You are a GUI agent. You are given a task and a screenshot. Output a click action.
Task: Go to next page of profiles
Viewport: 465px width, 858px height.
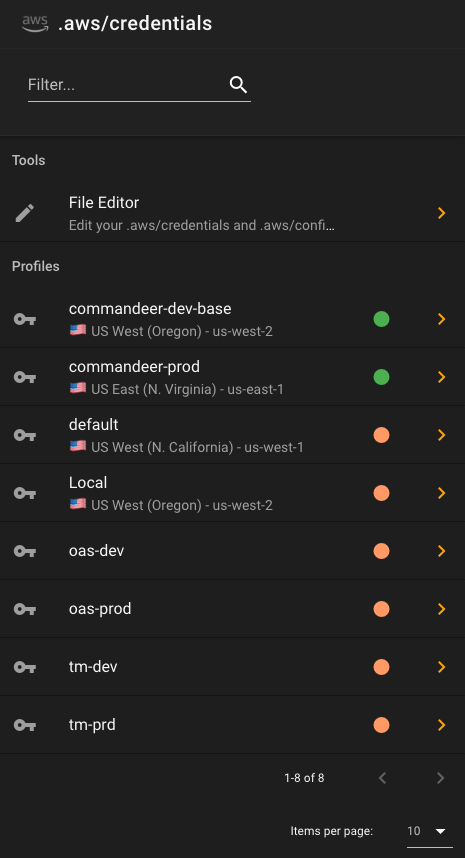[440, 778]
